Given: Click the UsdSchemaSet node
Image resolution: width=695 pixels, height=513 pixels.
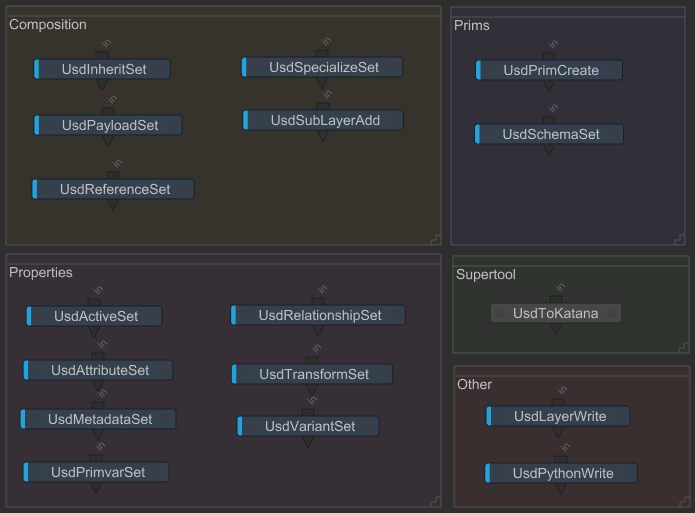Looking at the screenshot, I should pyautogui.click(x=550, y=134).
